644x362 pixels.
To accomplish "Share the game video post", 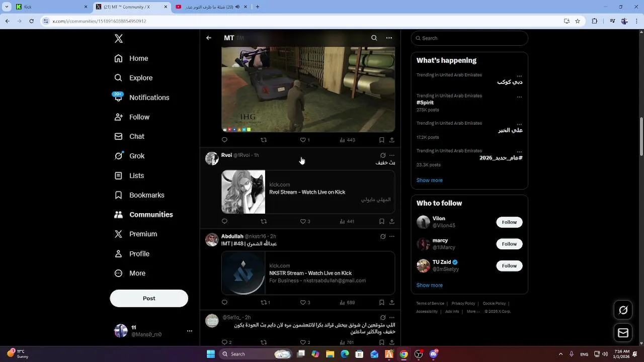I will coord(391,140).
